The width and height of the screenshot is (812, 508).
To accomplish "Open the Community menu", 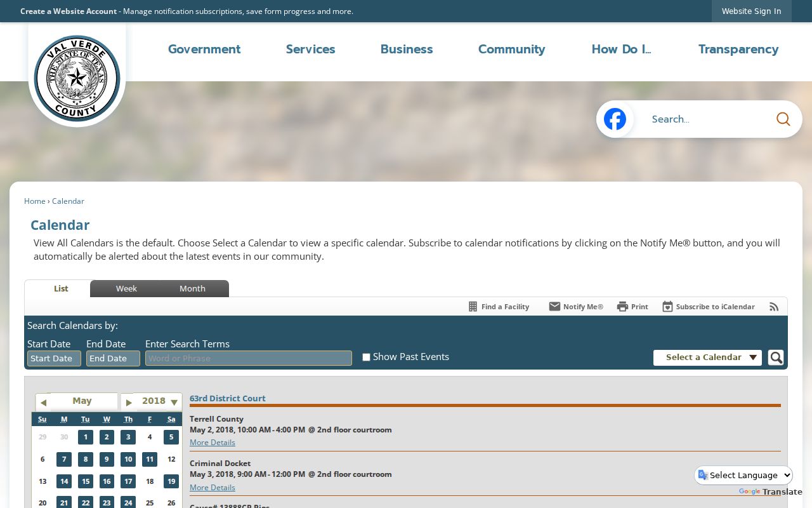I will click(512, 49).
